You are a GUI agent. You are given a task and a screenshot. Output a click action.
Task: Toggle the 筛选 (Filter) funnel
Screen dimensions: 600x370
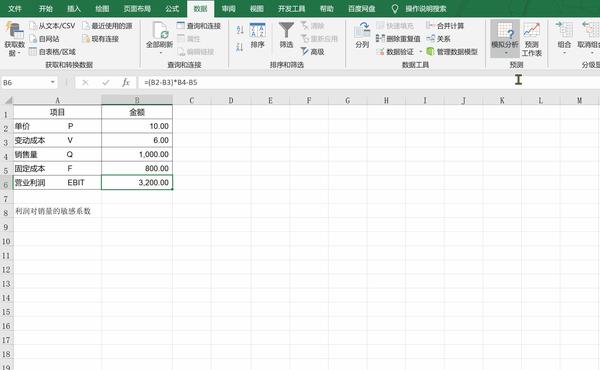(x=286, y=35)
